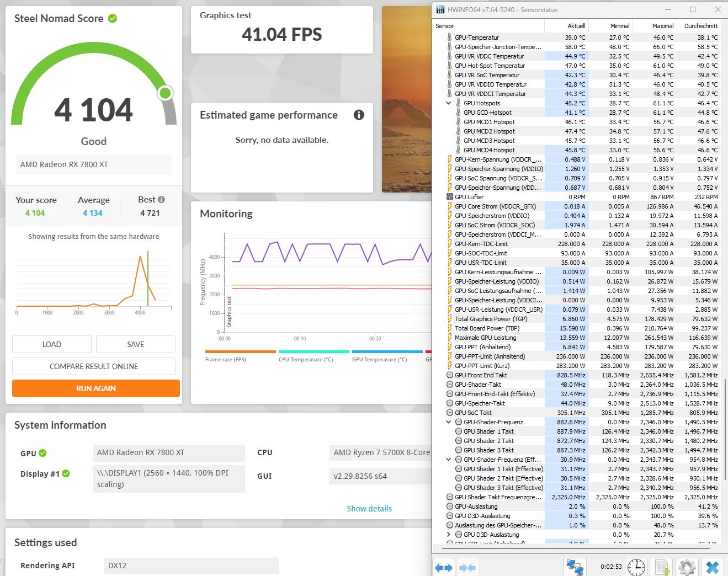Collapse the GPU-Shader-Frequenz (Effective) group
The image size is (728, 576).
[x=449, y=460]
